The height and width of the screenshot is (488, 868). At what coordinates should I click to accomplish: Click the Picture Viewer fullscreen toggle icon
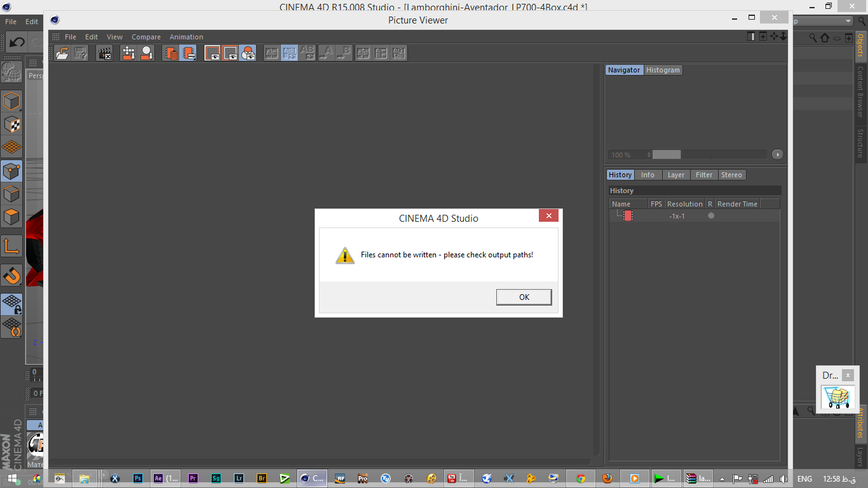point(752,36)
